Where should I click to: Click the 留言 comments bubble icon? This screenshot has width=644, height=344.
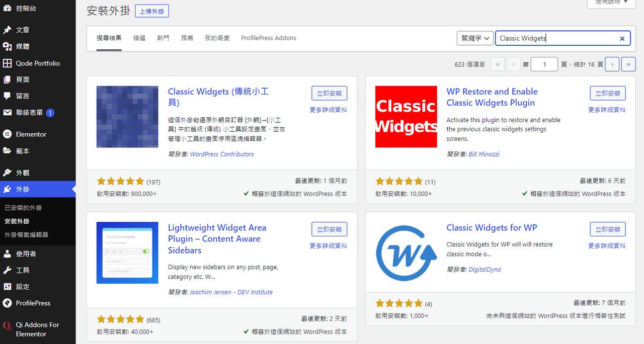click(9, 96)
